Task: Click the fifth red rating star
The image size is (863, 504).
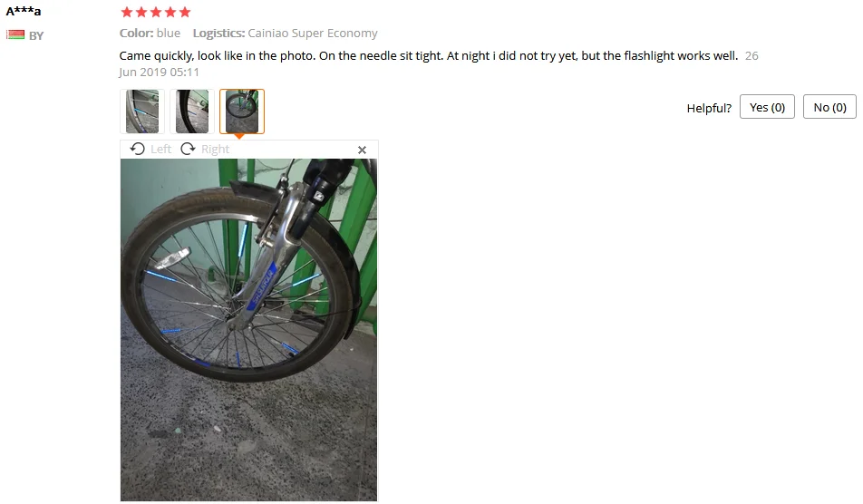Action: pyautogui.click(x=185, y=12)
